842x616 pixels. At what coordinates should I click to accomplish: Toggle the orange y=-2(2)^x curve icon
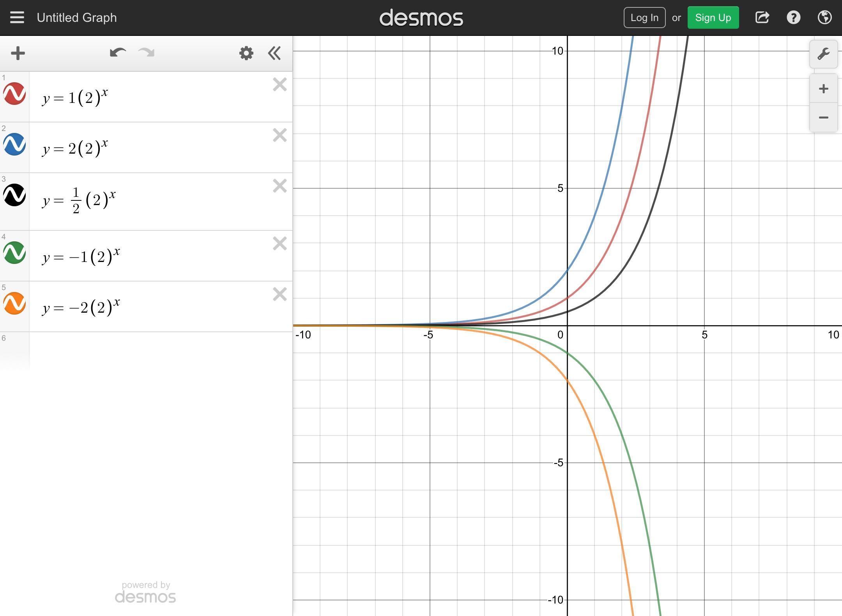point(15,303)
